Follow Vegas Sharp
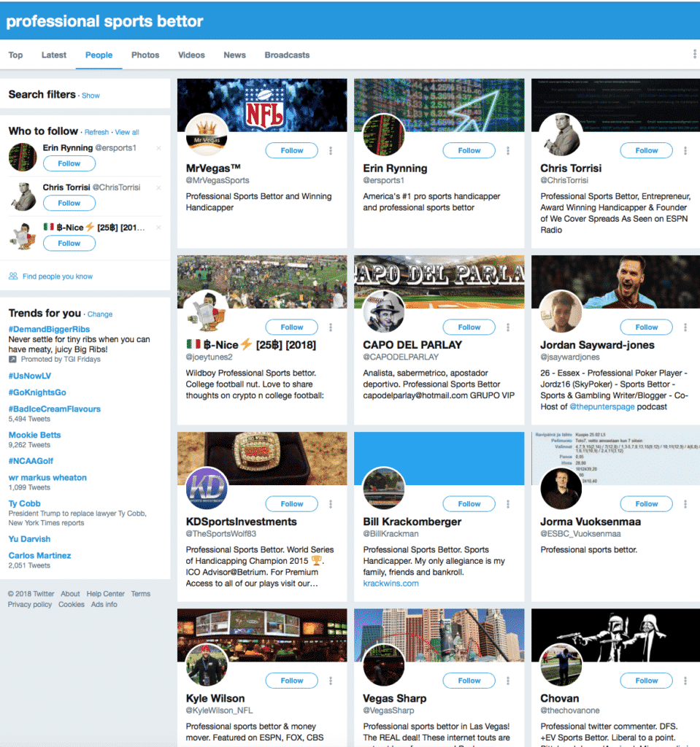This screenshot has width=700, height=747. (469, 681)
